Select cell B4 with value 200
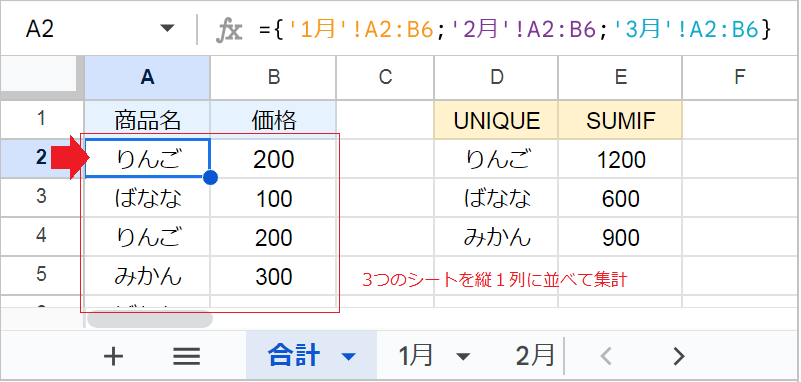 pyautogui.click(x=273, y=236)
